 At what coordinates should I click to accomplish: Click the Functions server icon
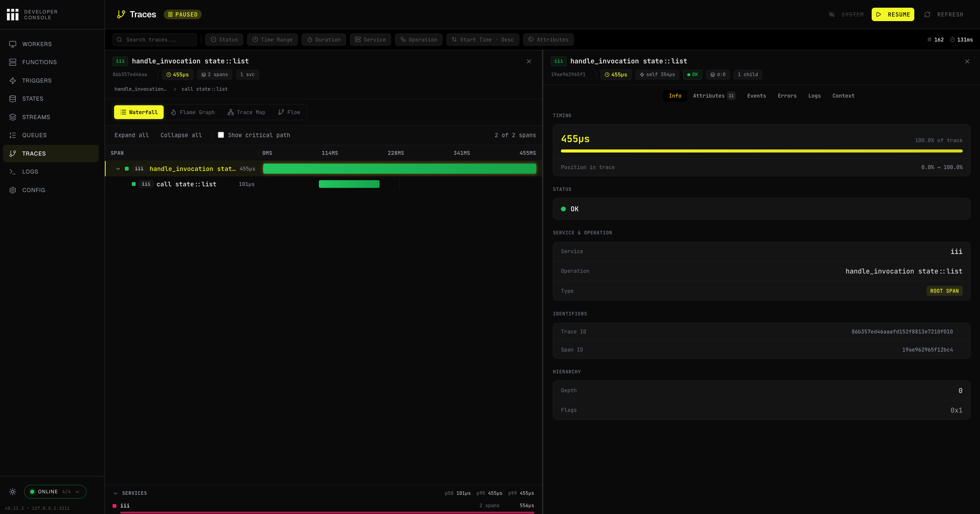[x=13, y=62]
